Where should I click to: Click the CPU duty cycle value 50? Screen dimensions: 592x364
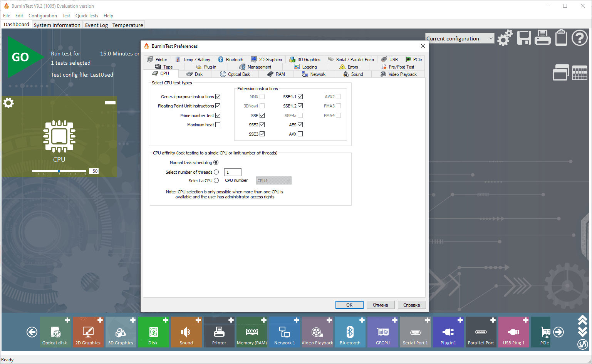coord(94,171)
